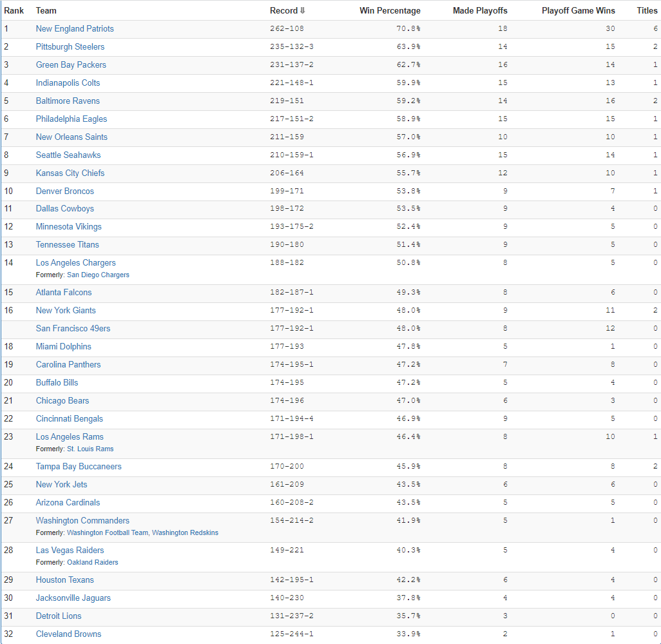Open the Washington Commanders link
This screenshot has width=661, height=644.
pyautogui.click(x=82, y=521)
